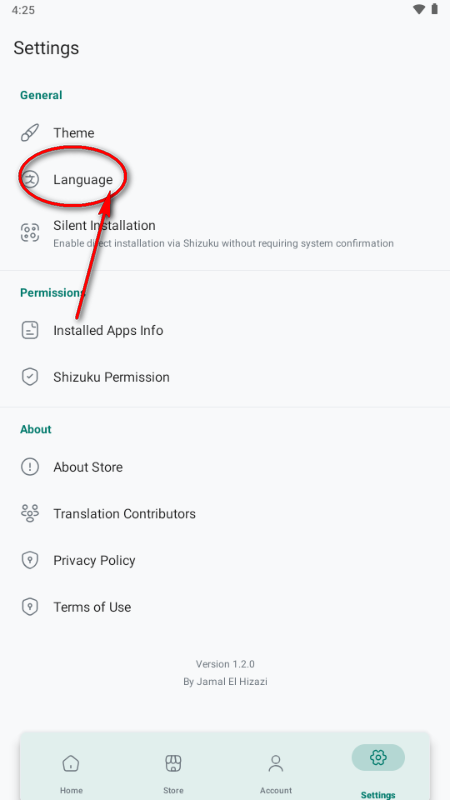
Task: Click the Terms of Use shield icon
Action: point(30,607)
